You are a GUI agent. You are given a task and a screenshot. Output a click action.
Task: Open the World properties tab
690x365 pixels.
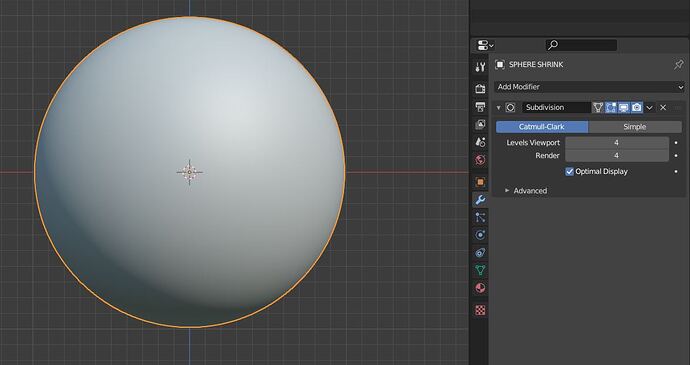click(x=480, y=159)
